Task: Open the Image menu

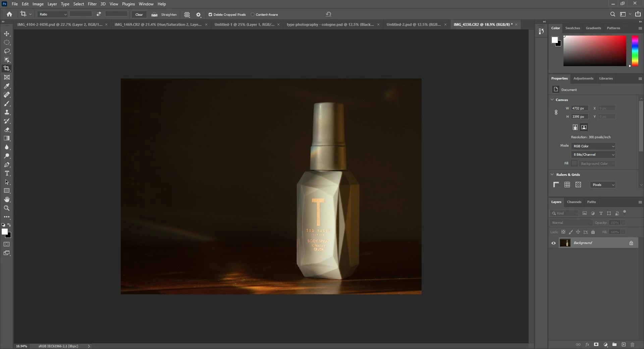Action: click(x=38, y=4)
